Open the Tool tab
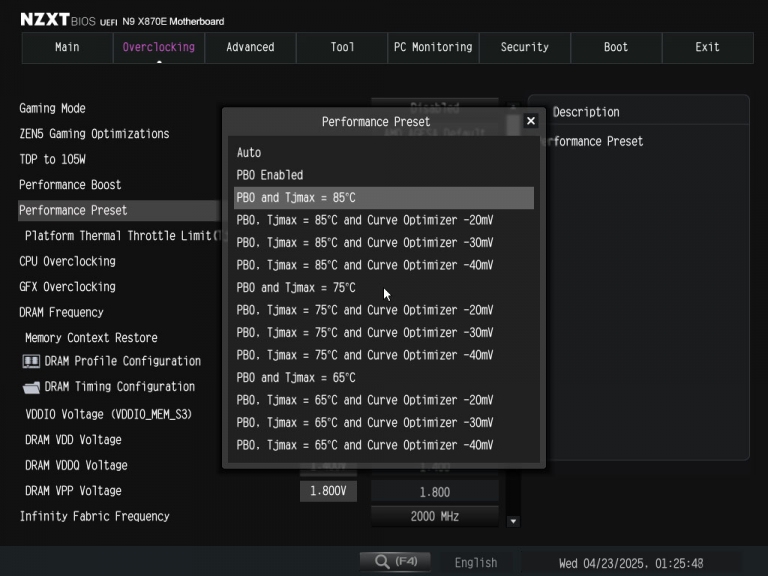Screen dimensions: 768x576 point(342,48)
